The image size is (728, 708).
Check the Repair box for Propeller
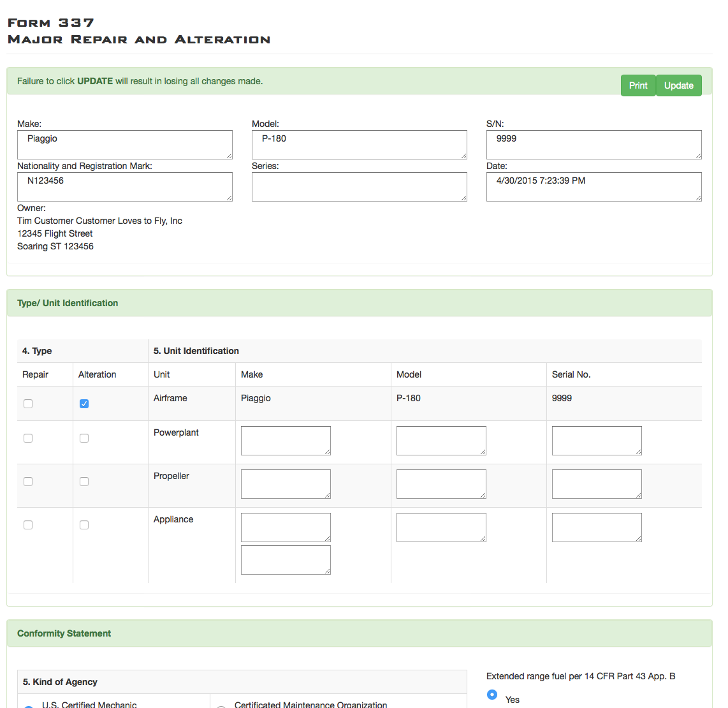click(28, 482)
